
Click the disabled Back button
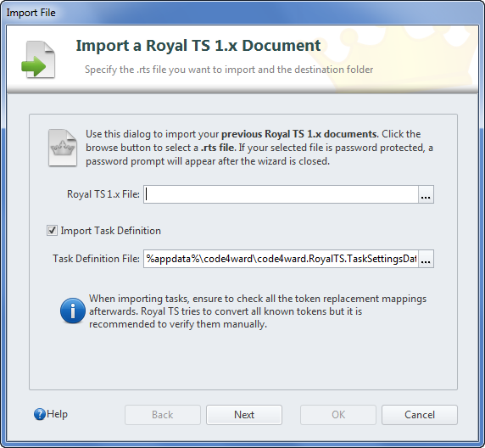[x=163, y=415]
